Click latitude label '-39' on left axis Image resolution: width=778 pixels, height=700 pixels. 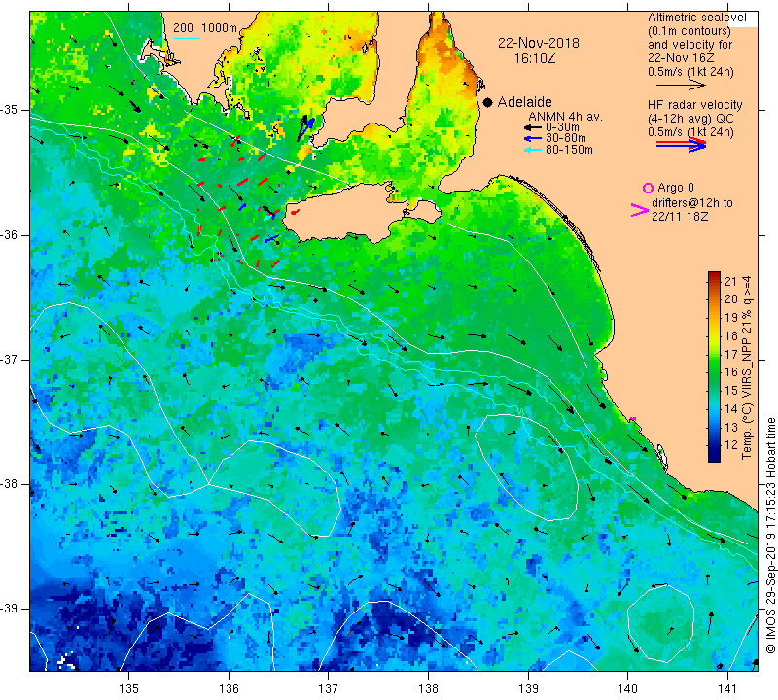click(x=10, y=609)
